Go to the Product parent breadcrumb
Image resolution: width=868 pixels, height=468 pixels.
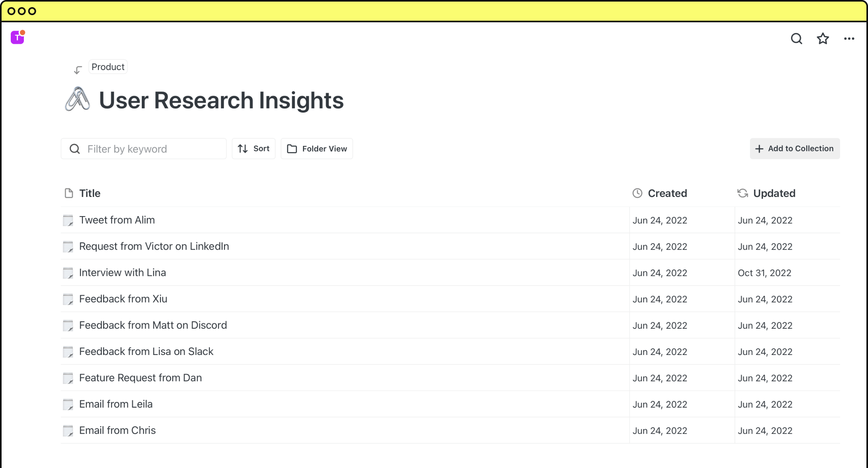108,67
